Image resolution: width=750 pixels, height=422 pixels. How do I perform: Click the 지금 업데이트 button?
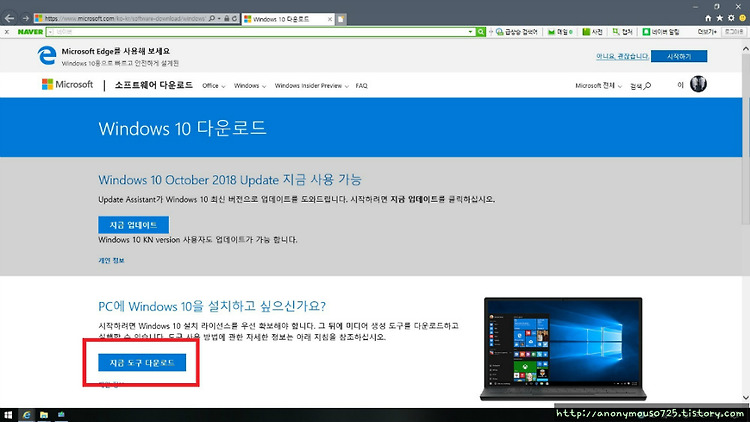click(x=133, y=225)
